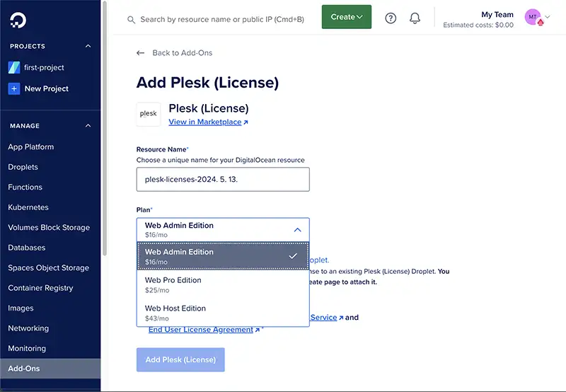
Task: Focus the resource search field
Action: [222, 20]
